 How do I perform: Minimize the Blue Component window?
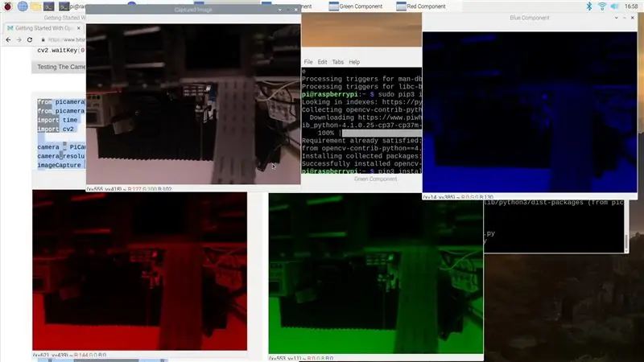click(x=625, y=18)
